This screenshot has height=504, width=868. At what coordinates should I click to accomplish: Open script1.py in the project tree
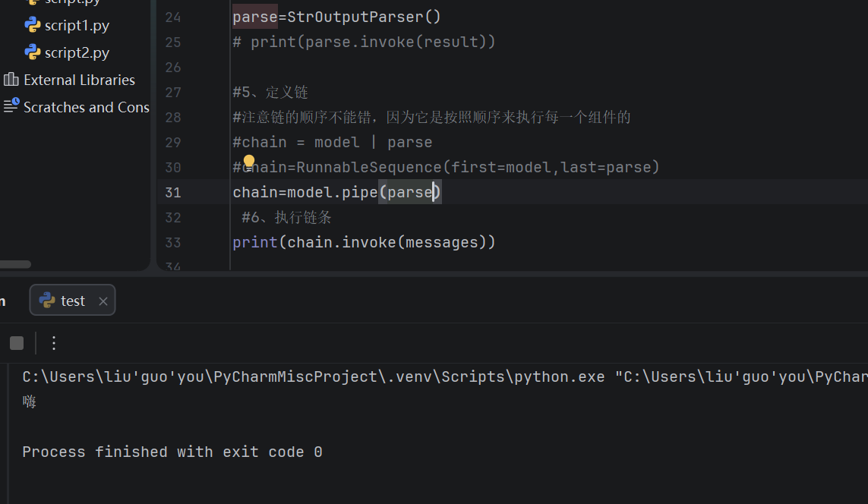point(77,26)
